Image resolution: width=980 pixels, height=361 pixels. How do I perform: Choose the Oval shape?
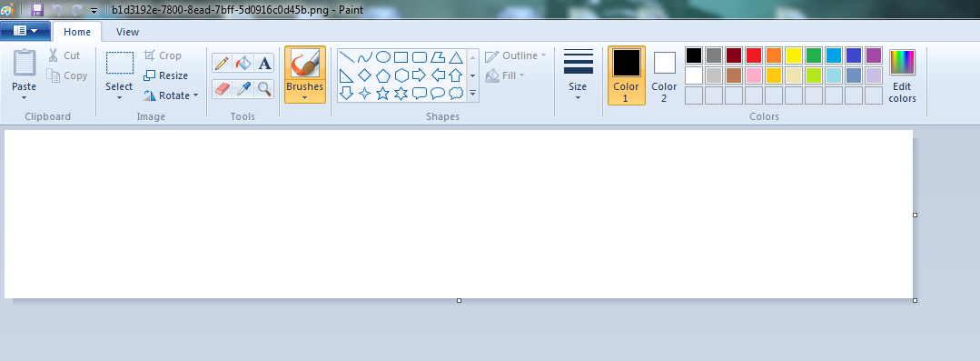(383, 57)
